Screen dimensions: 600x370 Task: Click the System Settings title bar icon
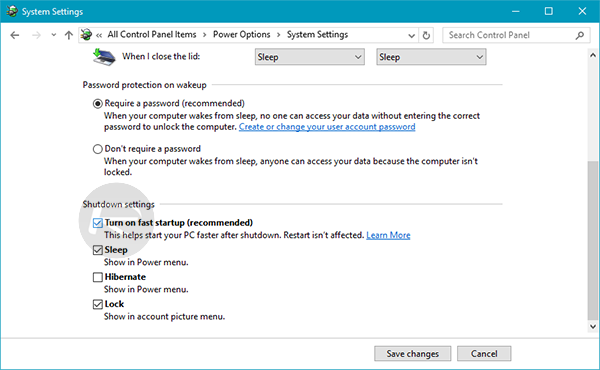point(12,11)
